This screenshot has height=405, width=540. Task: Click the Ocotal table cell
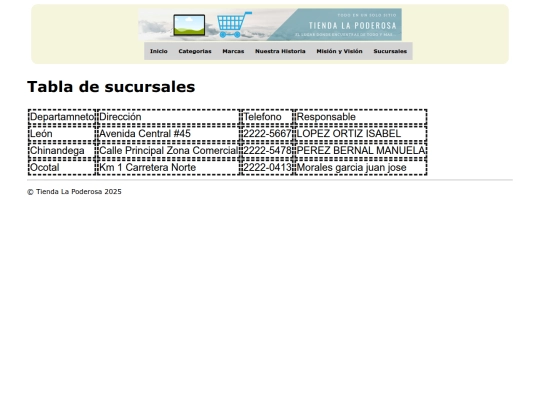tap(62, 167)
